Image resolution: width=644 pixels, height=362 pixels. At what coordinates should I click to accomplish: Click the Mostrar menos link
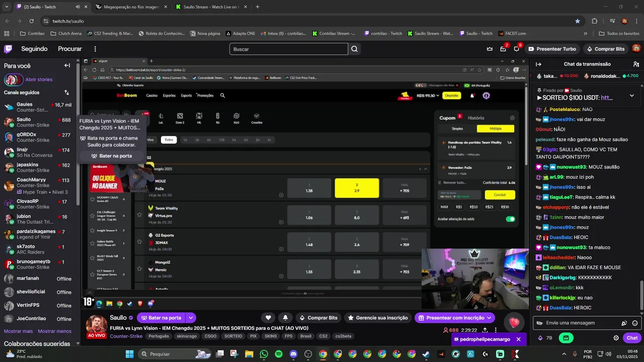[55, 331]
